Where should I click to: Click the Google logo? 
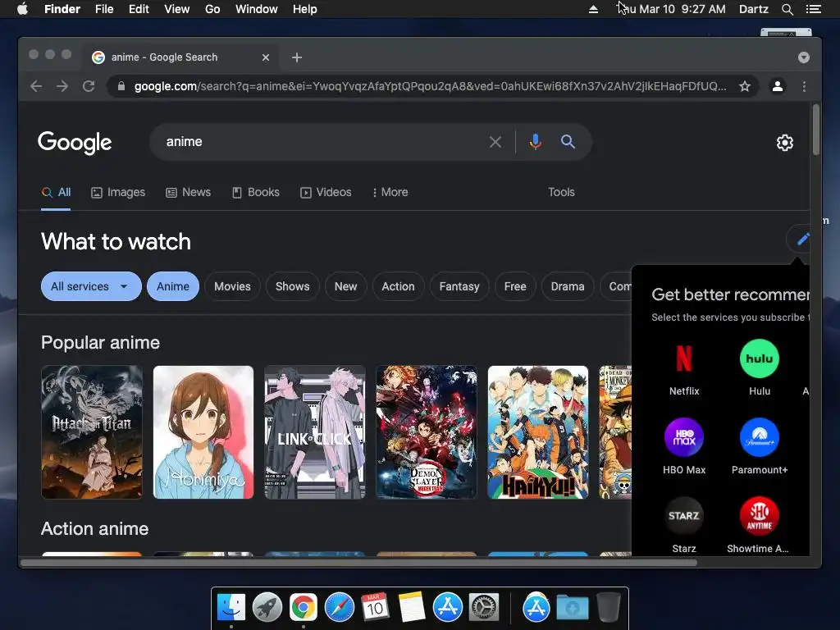(x=75, y=143)
